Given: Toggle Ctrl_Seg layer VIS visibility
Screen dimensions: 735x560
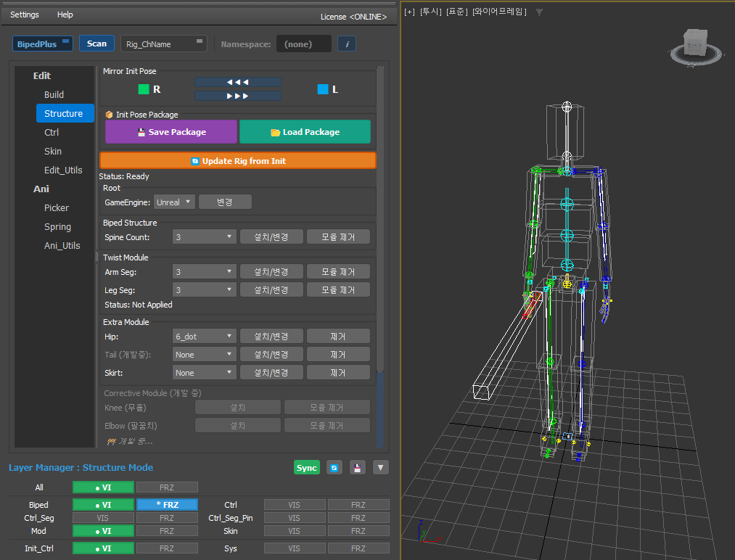Looking at the screenshot, I should pyautogui.click(x=103, y=518).
